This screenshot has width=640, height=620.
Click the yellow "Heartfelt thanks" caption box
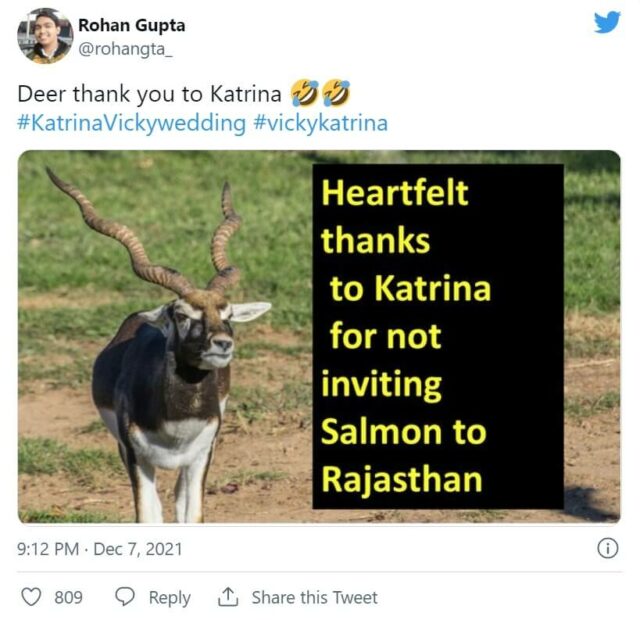coord(437,335)
